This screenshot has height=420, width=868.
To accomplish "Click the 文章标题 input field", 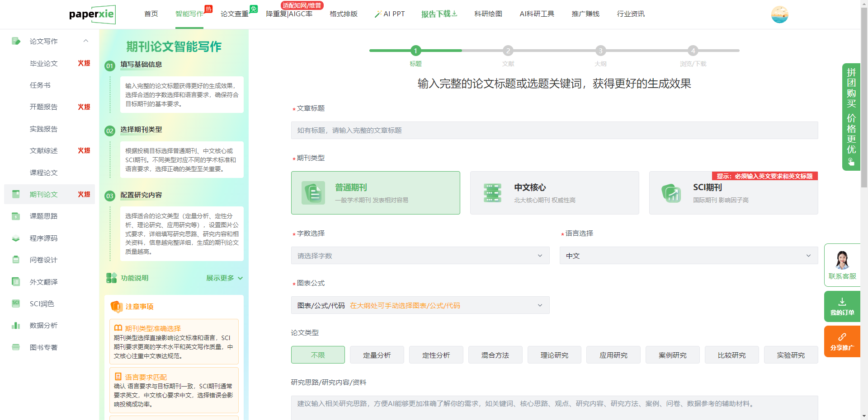I will [554, 131].
